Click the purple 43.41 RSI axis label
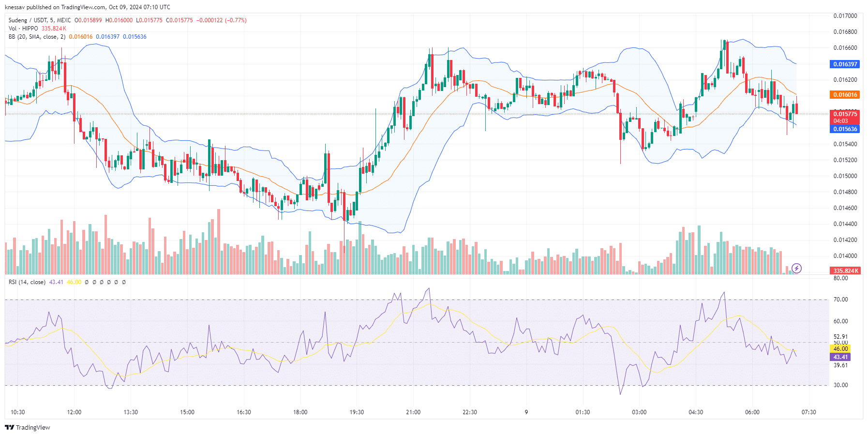 840,357
